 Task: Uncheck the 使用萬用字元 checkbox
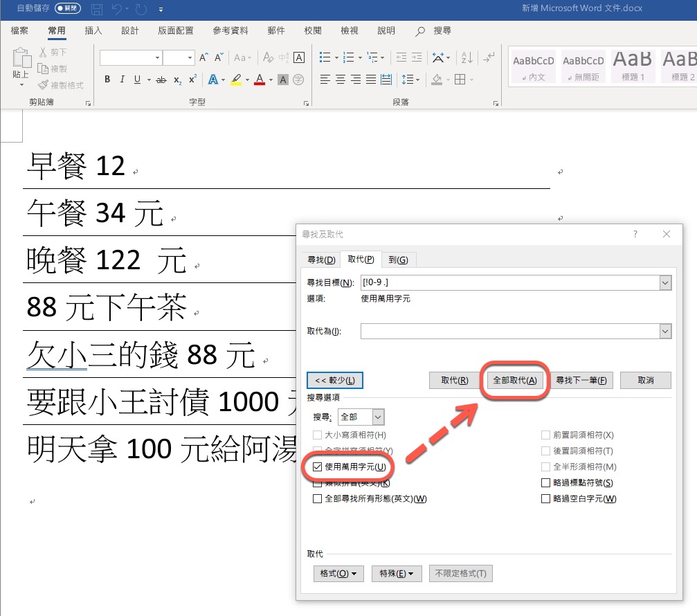pos(318,467)
